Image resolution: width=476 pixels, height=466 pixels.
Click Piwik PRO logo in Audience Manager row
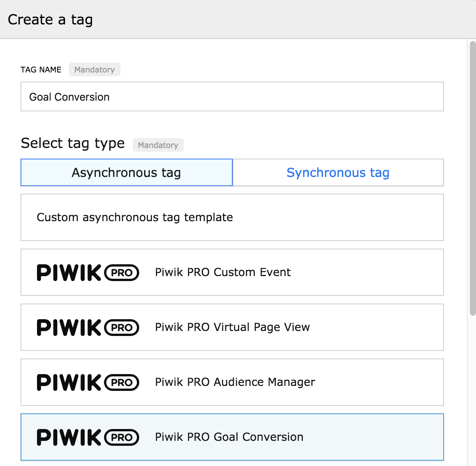tap(88, 382)
